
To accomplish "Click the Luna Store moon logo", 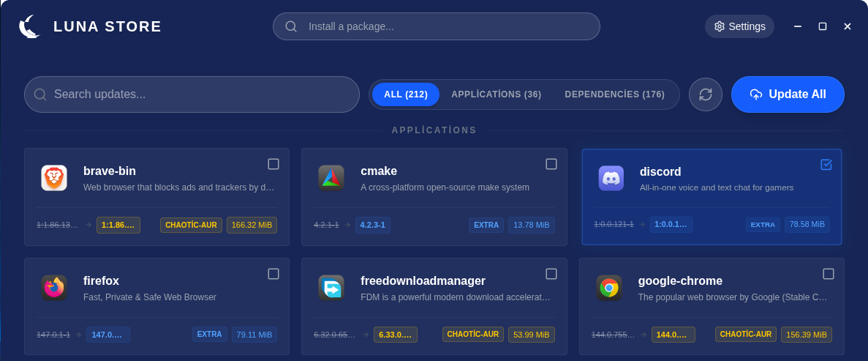I will click(x=29, y=26).
